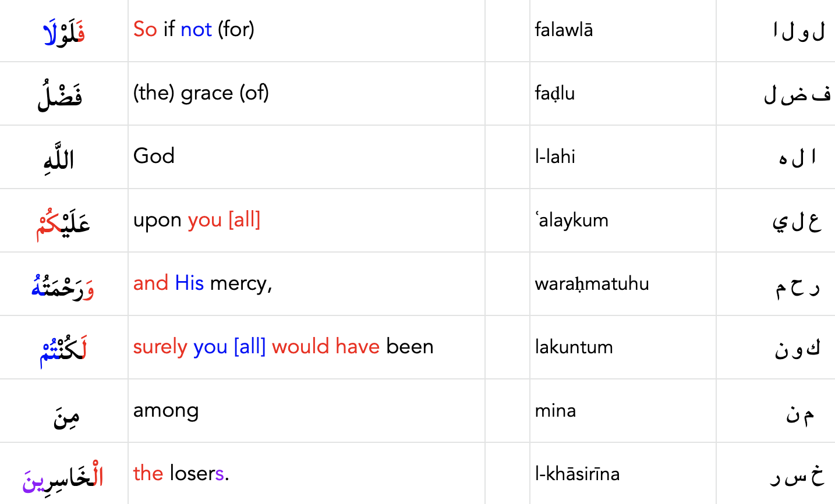Select the transliteration 'waraḥmatuhu'
This screenshot has height=504, width=835.
(592, 283)
